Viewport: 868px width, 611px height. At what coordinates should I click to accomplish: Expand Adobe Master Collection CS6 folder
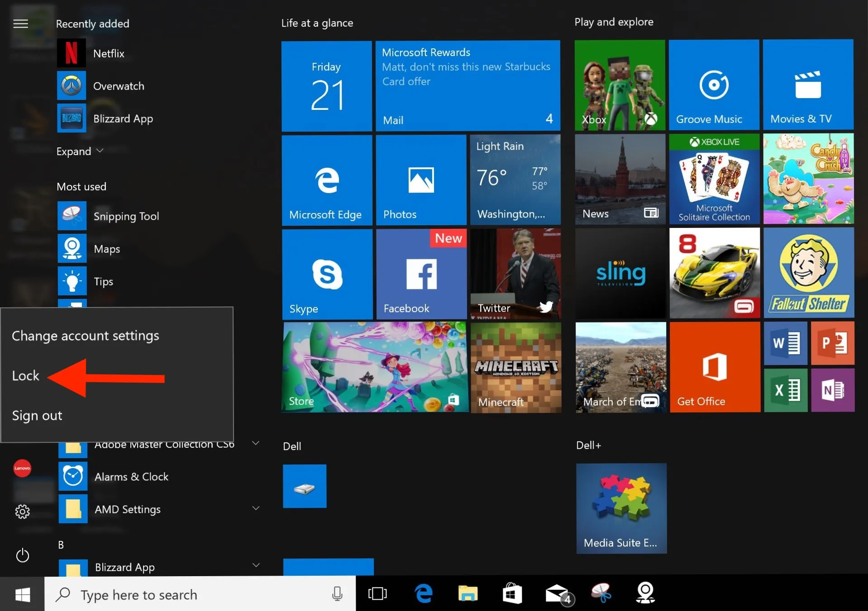(x=256, y=443)
